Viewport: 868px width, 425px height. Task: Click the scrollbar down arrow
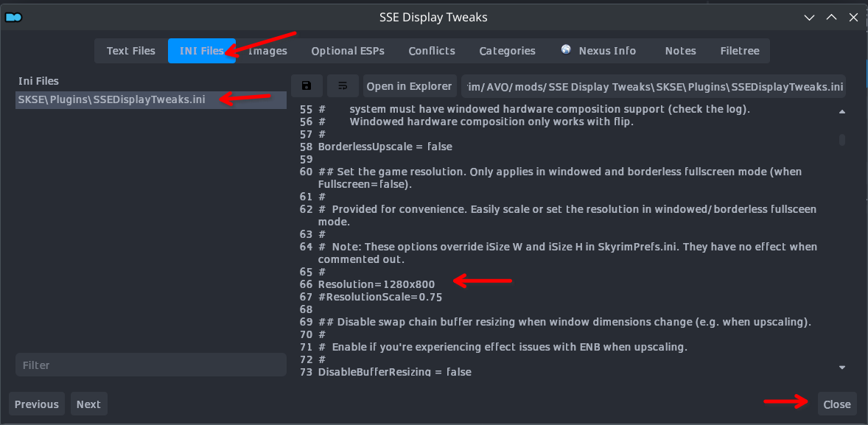[841, 367]
